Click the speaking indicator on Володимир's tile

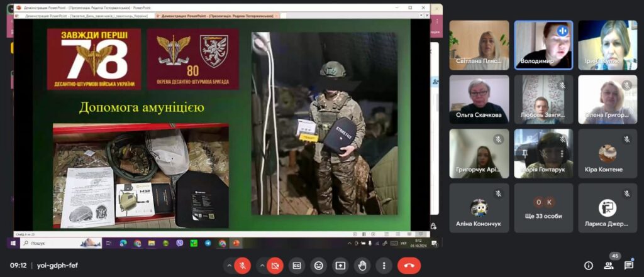[x=562, y=31]
